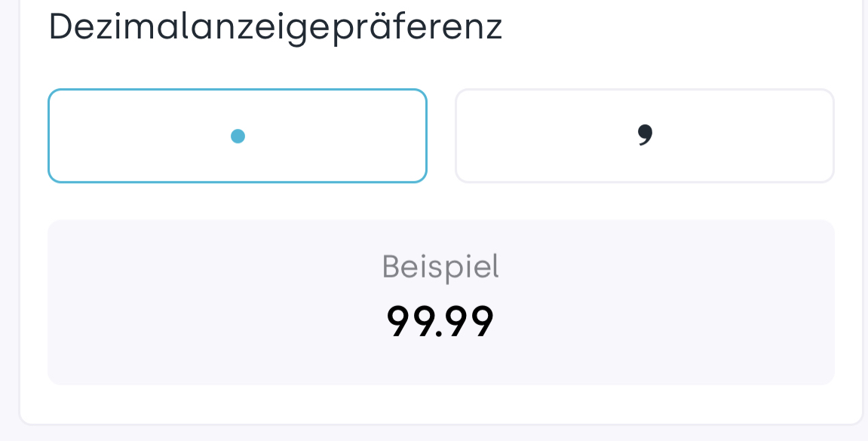Switch decimal display to comma
The width and height of the screenshot is (868, 441).
pos(644,136)
